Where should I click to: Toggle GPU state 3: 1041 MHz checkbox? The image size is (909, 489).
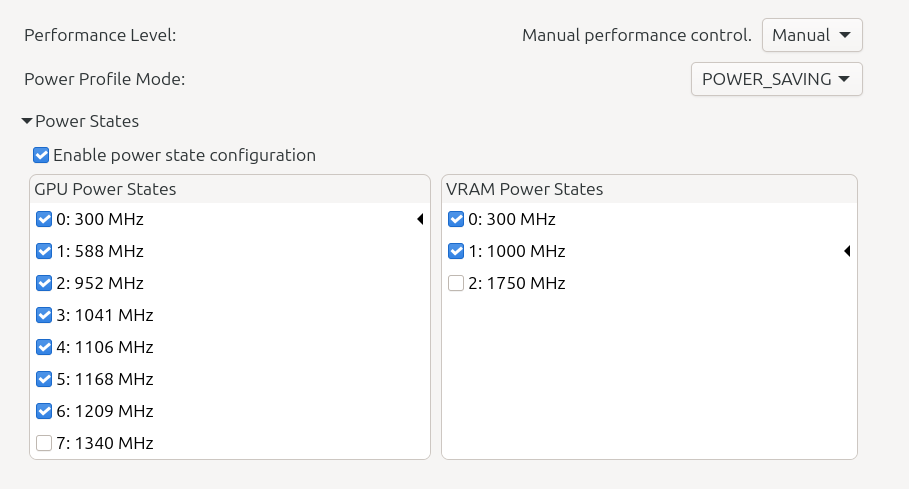[44, 315]
